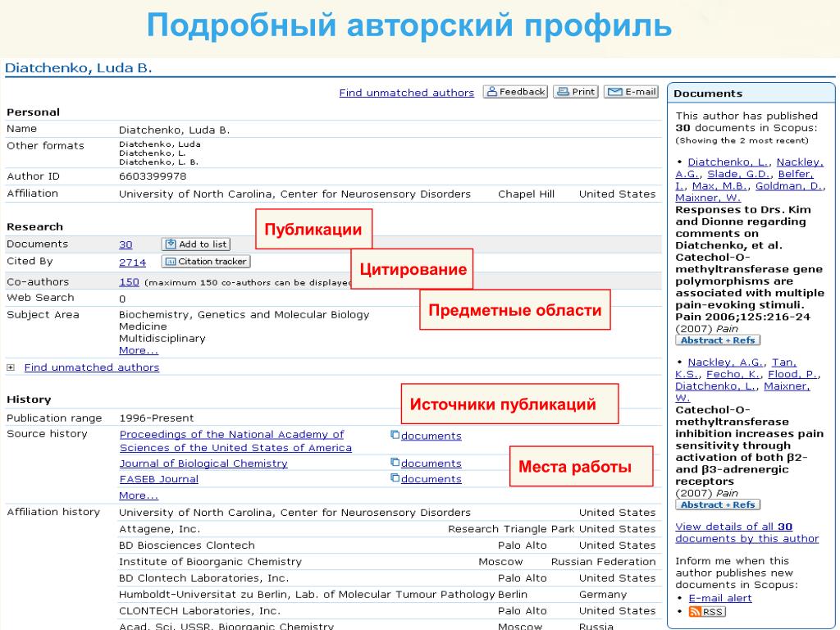Viewport: 840px width, 630px height.
Task: Open top Find unmatched authors link
Action: pos(407,93)
